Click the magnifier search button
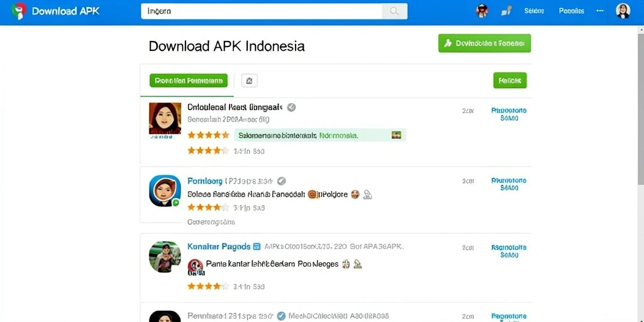This screenshot has width=644, height=322. [x=395, y=11]
